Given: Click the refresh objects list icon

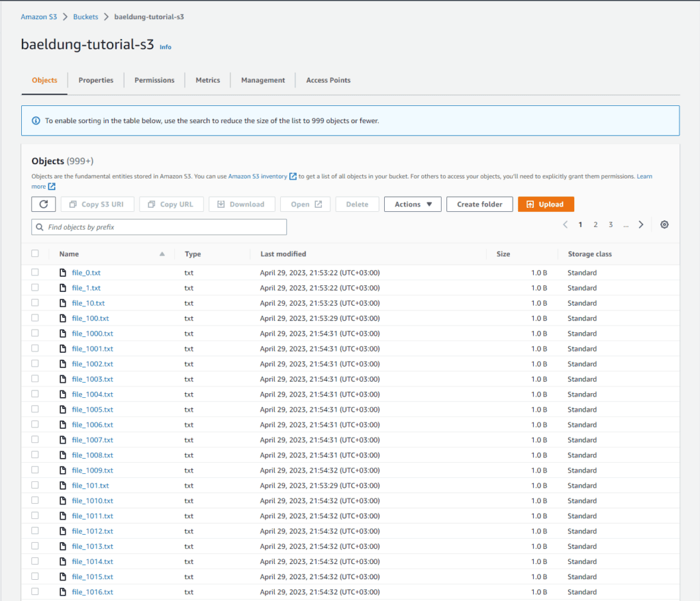Looking at the screenshot, I should (x=43, y=204).
